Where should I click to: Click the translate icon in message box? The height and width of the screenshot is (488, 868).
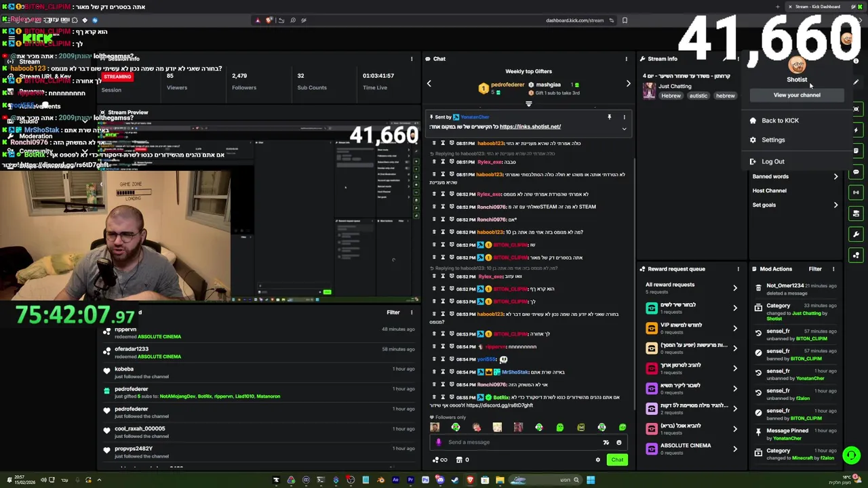[x=606, y=443]
